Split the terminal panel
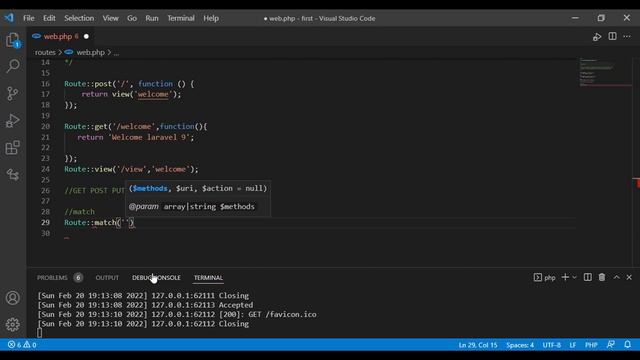Screen dimensions: 640x360 point(587,277)
